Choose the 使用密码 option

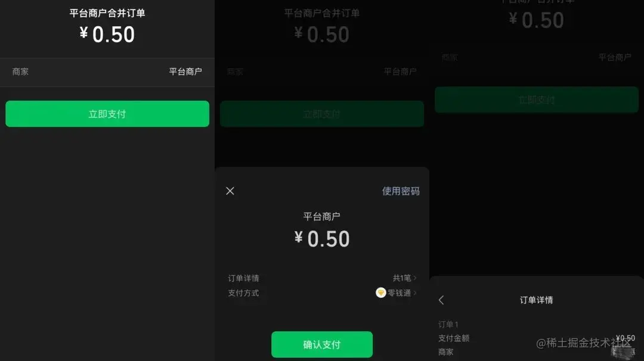pyautogui.click(x=401, y=191)
